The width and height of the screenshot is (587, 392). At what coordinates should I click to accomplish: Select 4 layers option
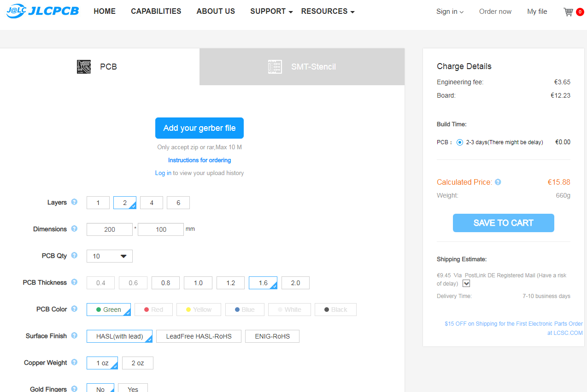click(x=152, y=203)
